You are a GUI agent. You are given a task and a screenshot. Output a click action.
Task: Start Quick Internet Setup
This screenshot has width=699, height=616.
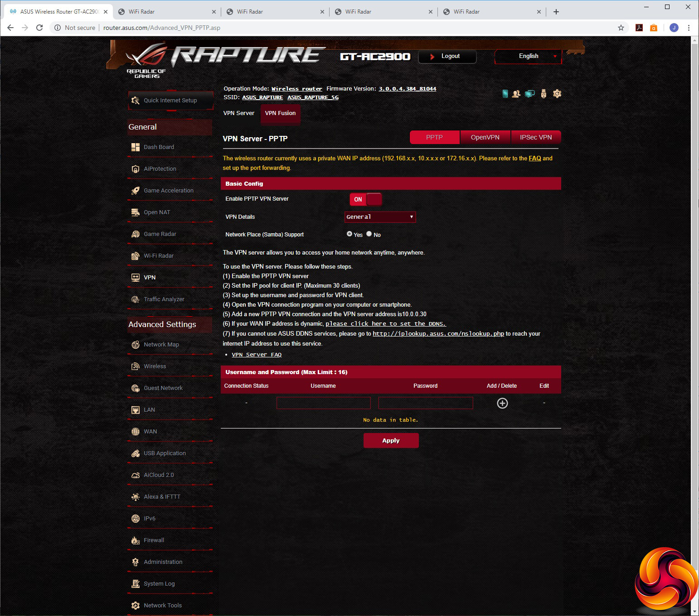(170, 101)
